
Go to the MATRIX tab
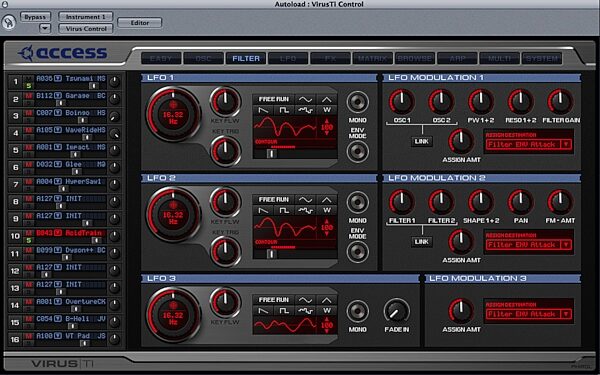point(372,59)
